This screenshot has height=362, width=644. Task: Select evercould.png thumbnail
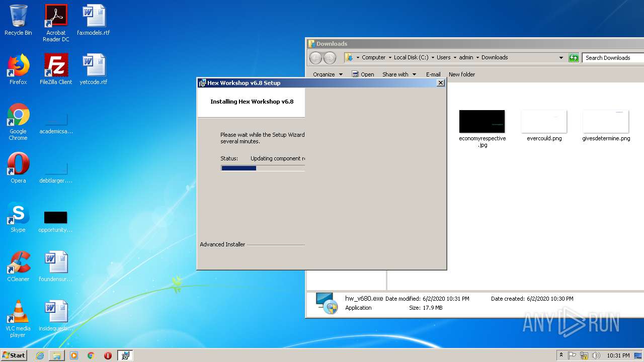click(x=544, y=126)
